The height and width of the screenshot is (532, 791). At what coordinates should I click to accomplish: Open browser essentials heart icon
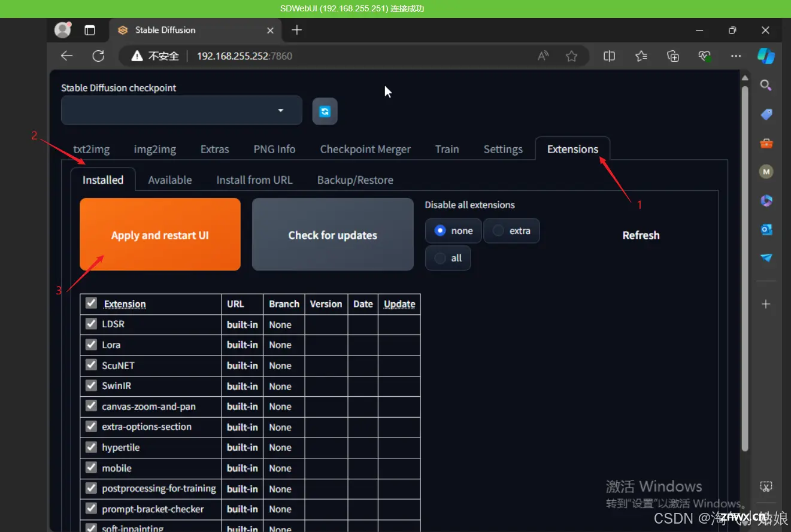[x=705, y=56]
